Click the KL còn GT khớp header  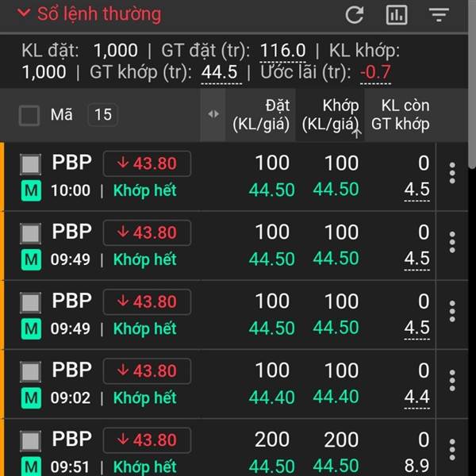tap(400, 115)
